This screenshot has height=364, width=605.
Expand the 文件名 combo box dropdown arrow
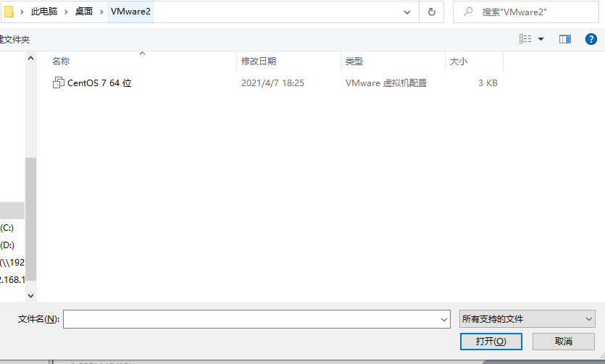pyautogui.click(x=443, y=319)
